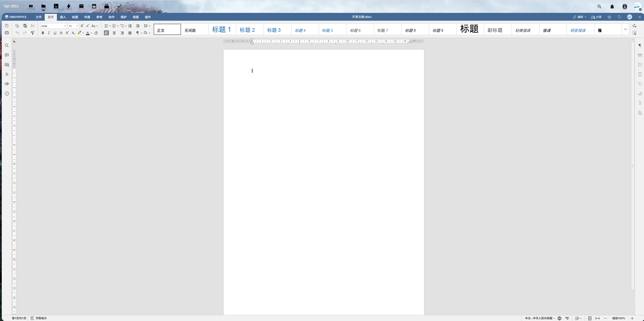The height and width of the screenshot is (321, 644).
Task: Switch to the 插入 tab
Action: tap(63, 17)
